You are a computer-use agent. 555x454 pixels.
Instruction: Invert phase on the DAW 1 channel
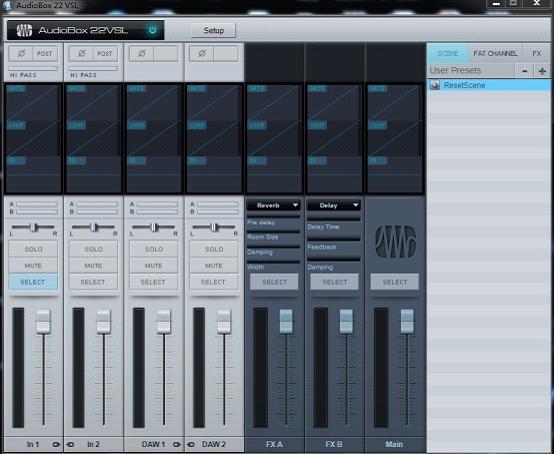click(x=142, y=53)
